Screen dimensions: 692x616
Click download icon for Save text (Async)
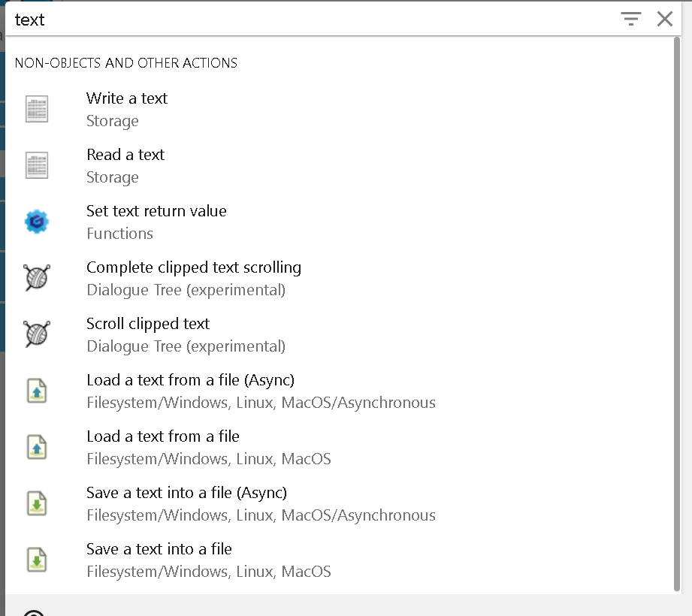[37, 503]
